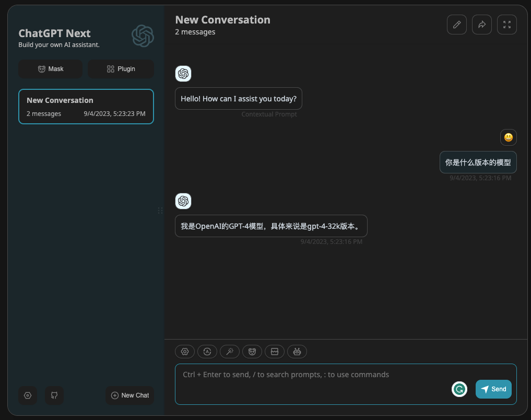The height and width of the screenshot is (420, 531).
Task: Open settings hexagon icon in sidebar bottom
Action: coord(28,395)
